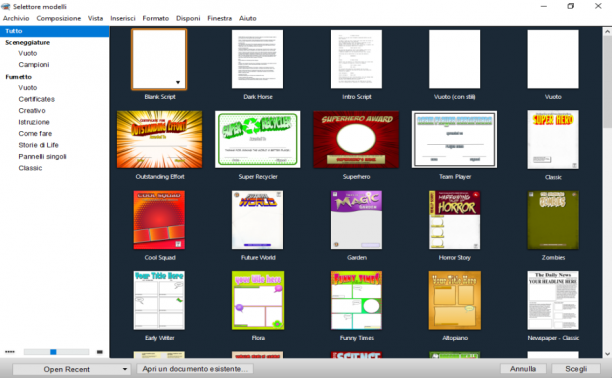Choose the Garden Magic template
This screenshot has height=378, width=612.
[356, 220]
